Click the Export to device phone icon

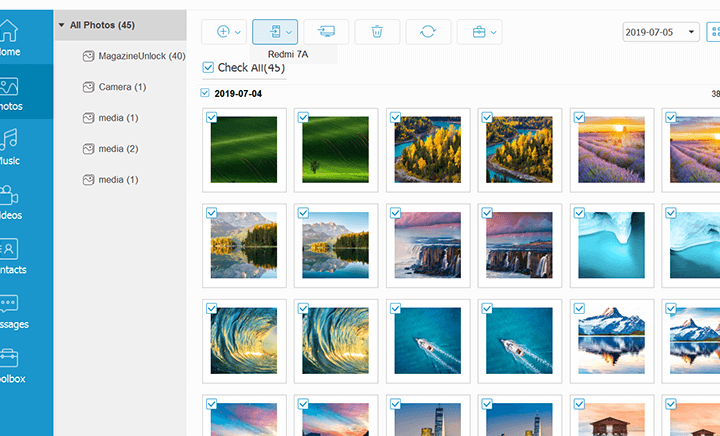tap(275, 32)
